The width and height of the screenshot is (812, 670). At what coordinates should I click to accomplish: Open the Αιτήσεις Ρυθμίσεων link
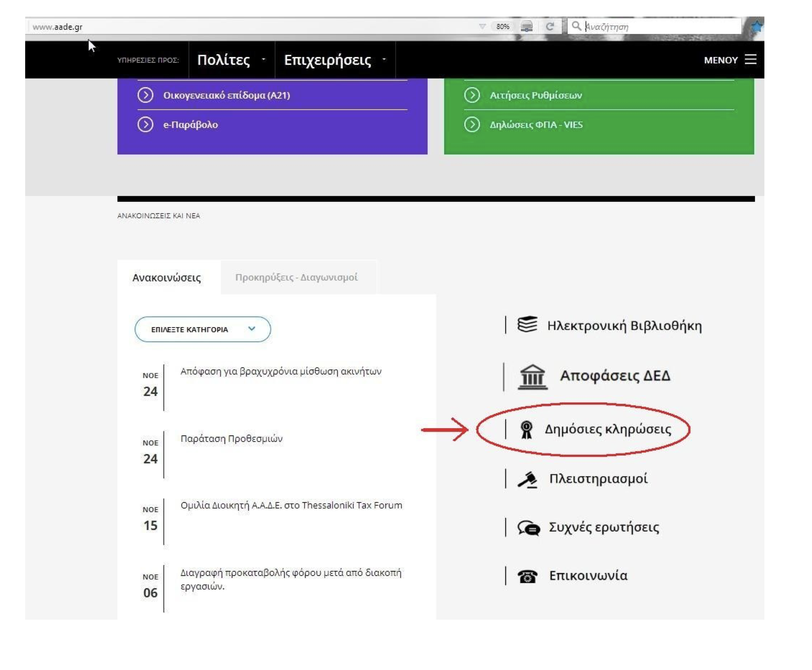coord(535,95)
